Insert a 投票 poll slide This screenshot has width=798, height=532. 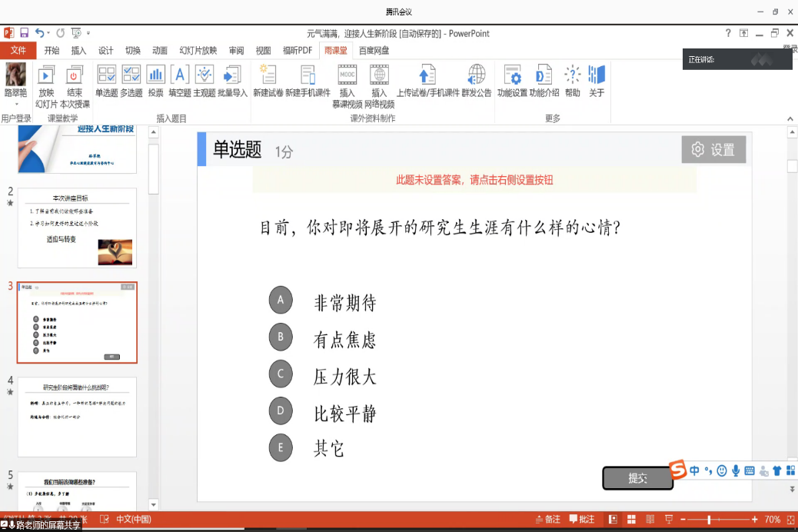tap(156, 81)
